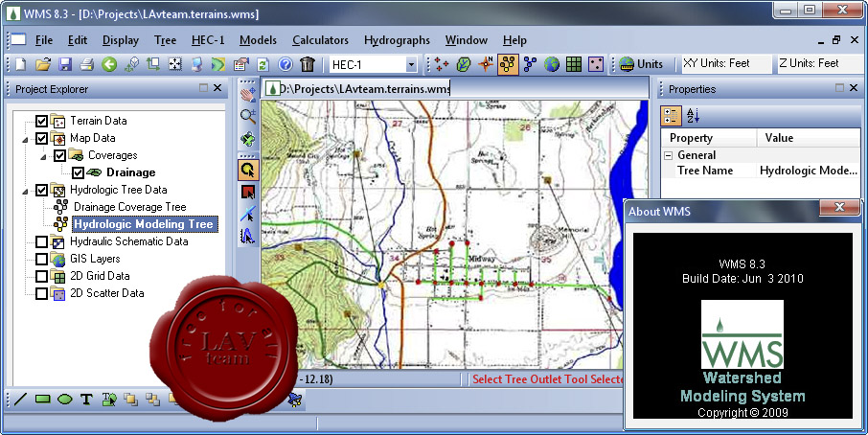The width and height of the screenshot is (868, 435).
Task: Check the 2D Scatter Data checkbox
Action: tap(41, 293)
